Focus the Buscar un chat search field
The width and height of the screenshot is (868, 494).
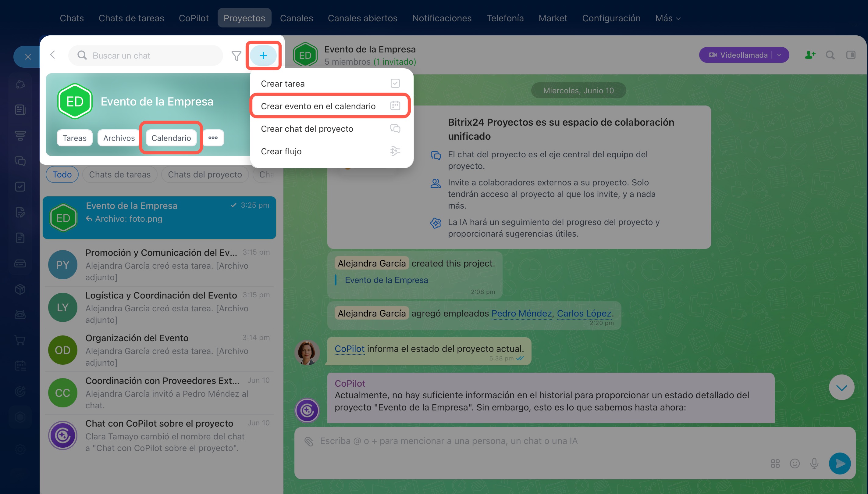tap(146, 55)
